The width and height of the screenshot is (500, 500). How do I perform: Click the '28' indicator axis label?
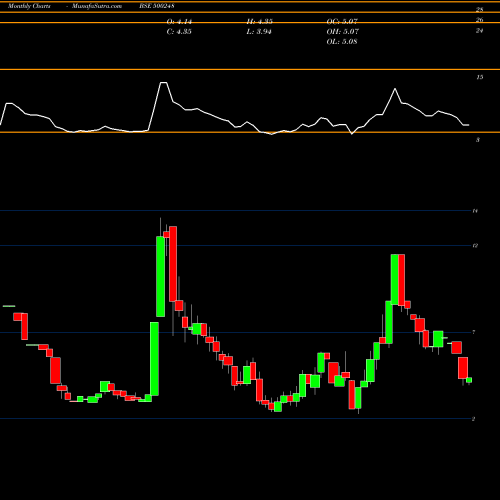(479, 10)
